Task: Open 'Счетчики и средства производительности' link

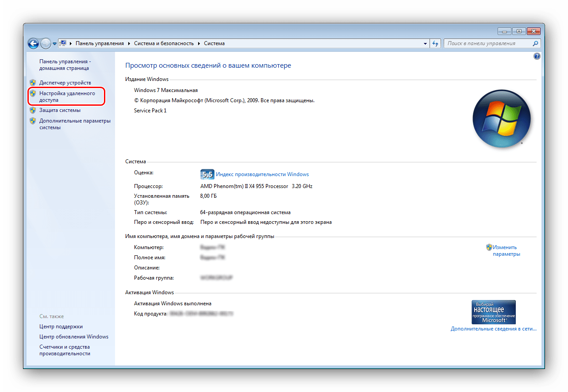Action: (65, 350)
